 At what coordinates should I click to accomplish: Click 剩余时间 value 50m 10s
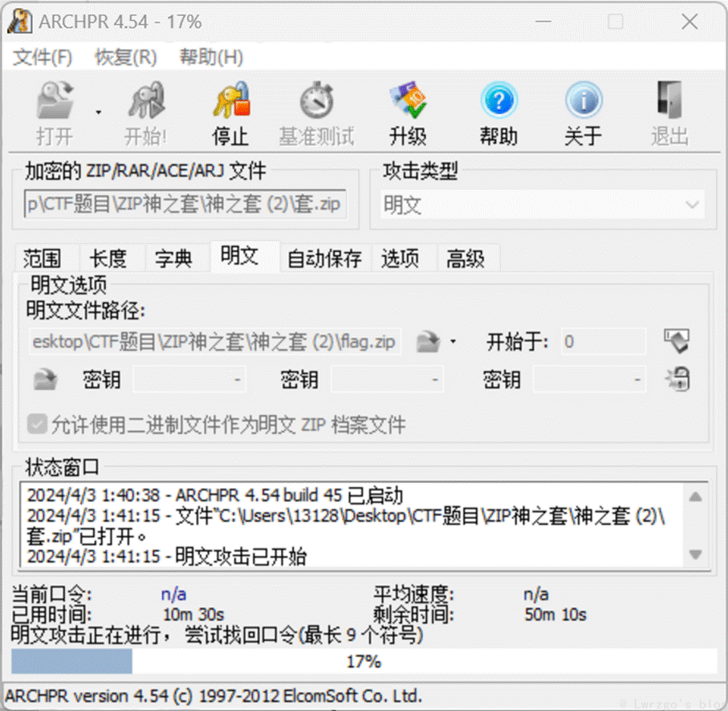(x=555, y=615)
